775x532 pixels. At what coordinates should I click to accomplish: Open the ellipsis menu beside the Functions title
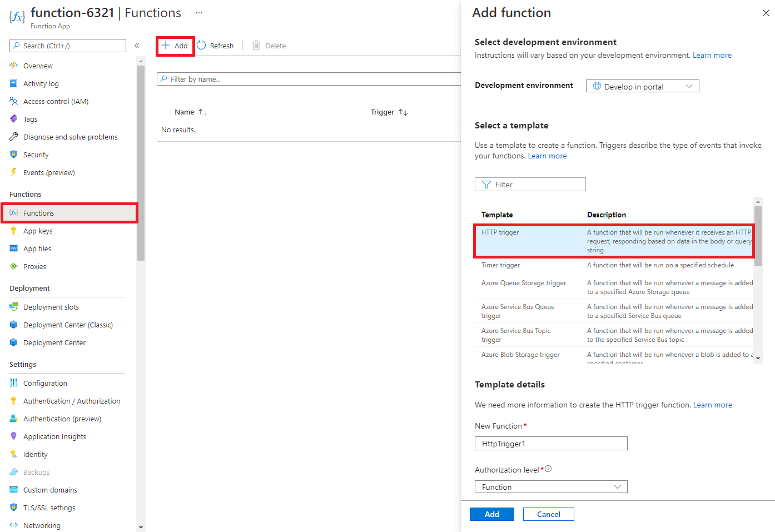[198, 12]
